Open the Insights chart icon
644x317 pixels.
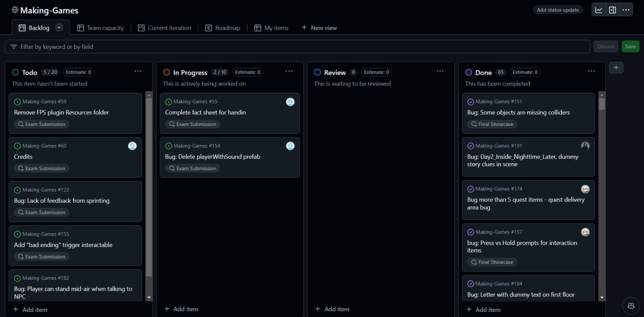[599, 10]
